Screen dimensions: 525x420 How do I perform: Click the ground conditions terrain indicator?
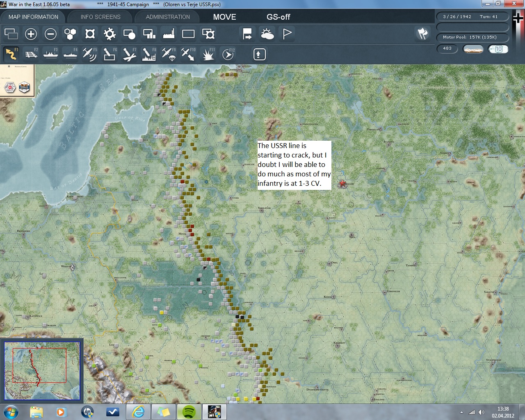[473, 49]
